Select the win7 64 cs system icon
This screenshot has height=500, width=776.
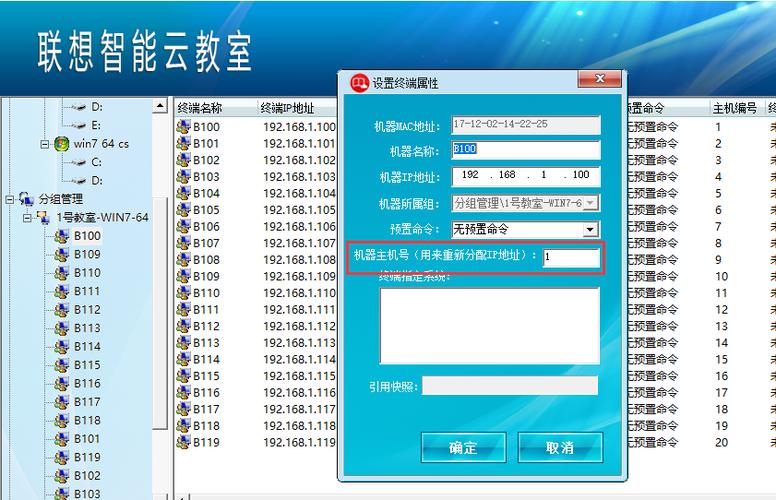coord(61,144)
